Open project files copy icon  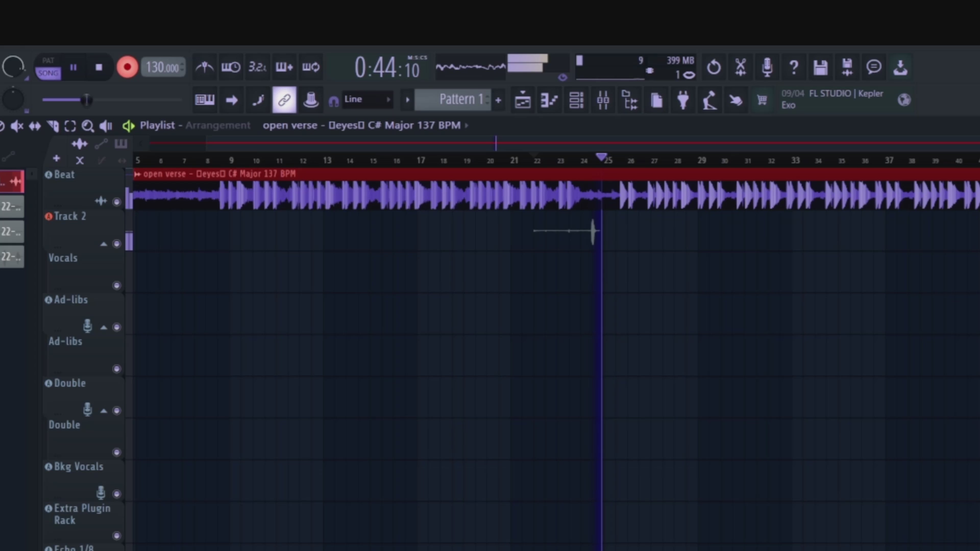click(656, 100)
